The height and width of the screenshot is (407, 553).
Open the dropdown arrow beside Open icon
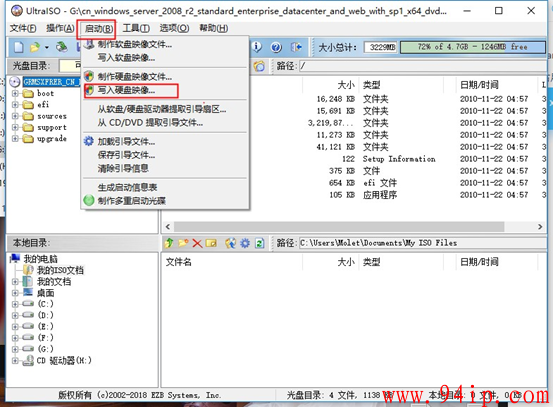click(47, 47)
